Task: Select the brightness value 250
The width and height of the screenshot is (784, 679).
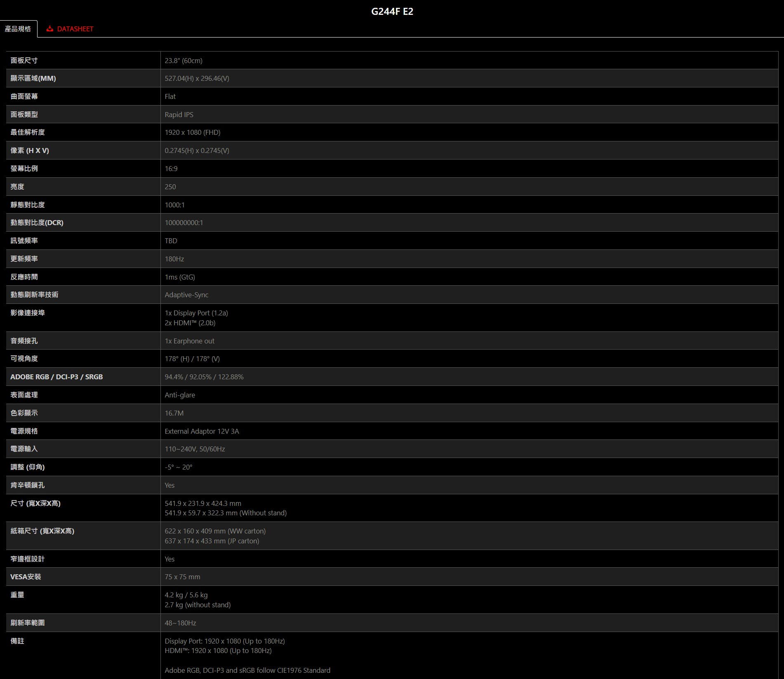Action: pyautogui.click(x=170, y=187)
